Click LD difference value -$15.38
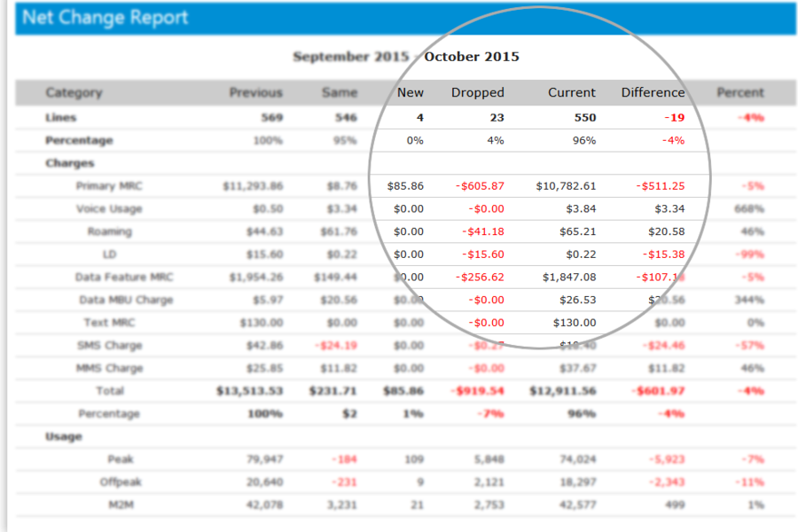798x532 pixels. tap(663, 254)
